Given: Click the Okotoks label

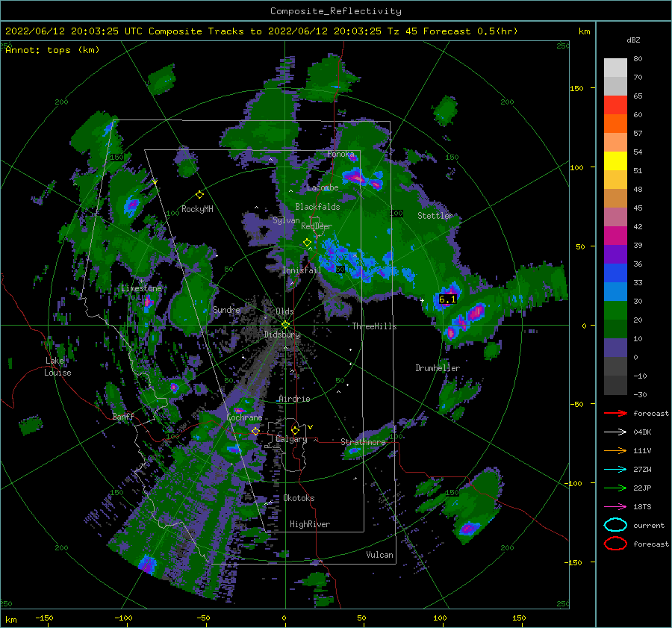Looking at the screenshot, I should [x=299, y=498].
